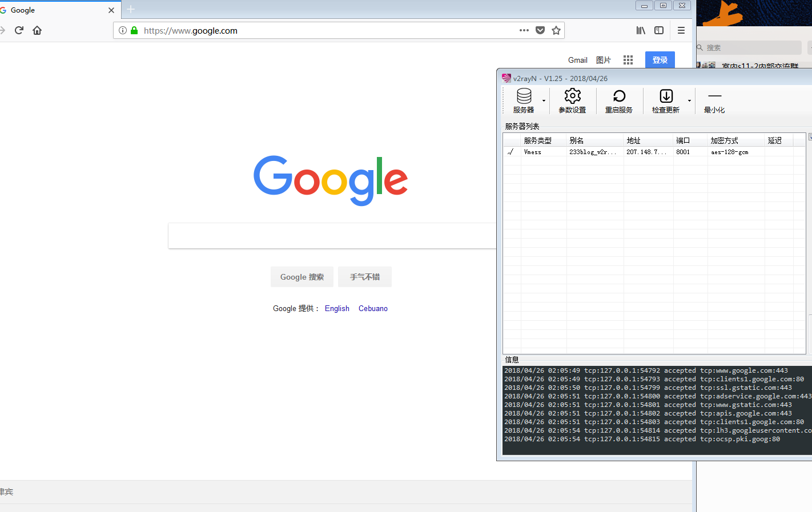Open the 图片 images link
The image size is (812, 512).
pos(604,60)
